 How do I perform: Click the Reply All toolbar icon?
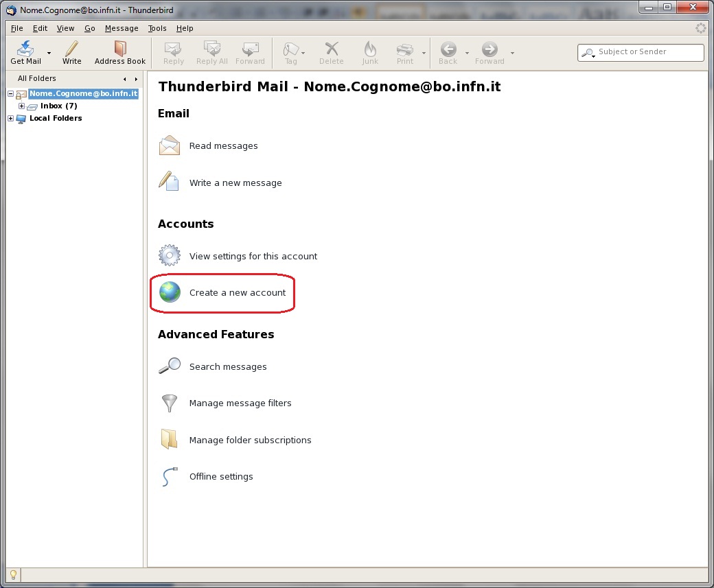(211, 48)
